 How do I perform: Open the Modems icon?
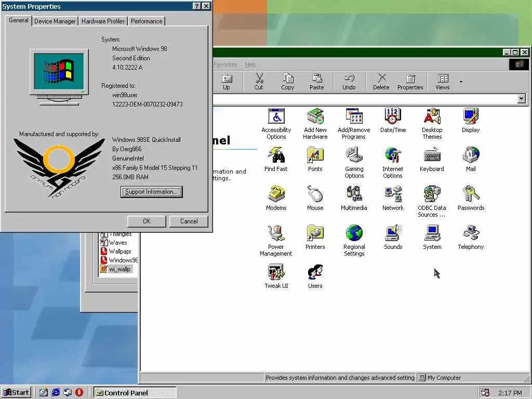tap(276, 198)
